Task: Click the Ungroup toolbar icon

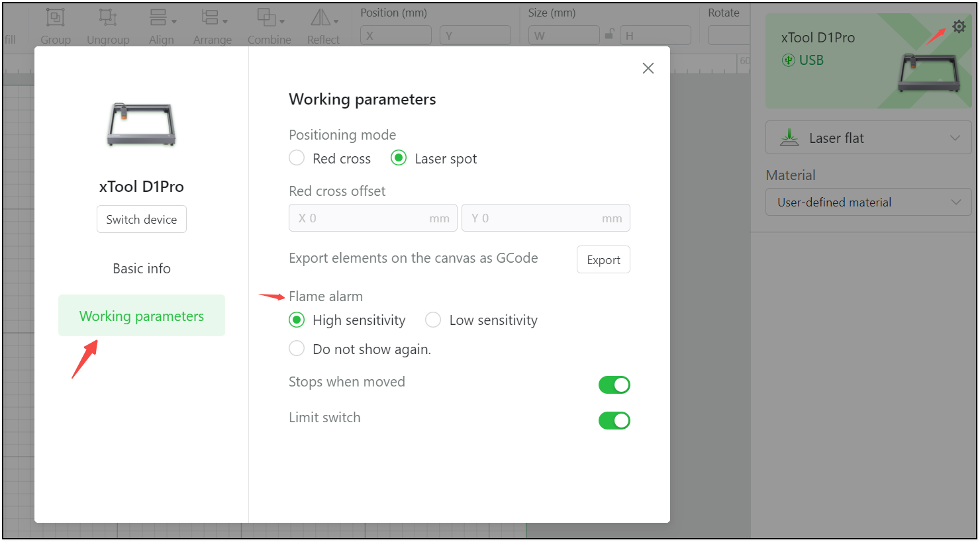Action: click(x=108, y=18)
